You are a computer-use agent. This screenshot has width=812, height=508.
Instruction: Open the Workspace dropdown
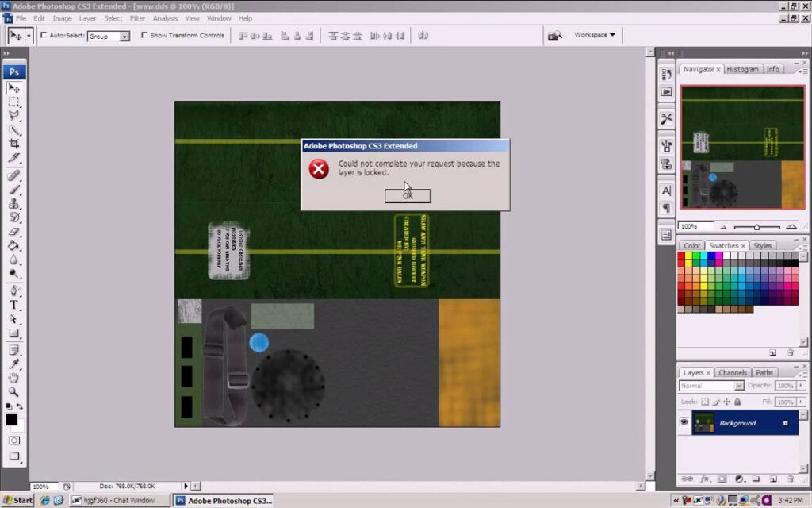595,35
